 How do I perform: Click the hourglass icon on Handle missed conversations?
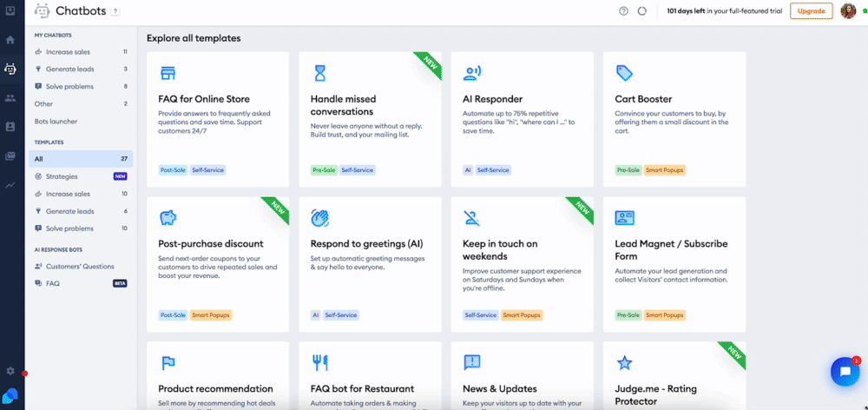pyautogui.click(x=320, y=73)
